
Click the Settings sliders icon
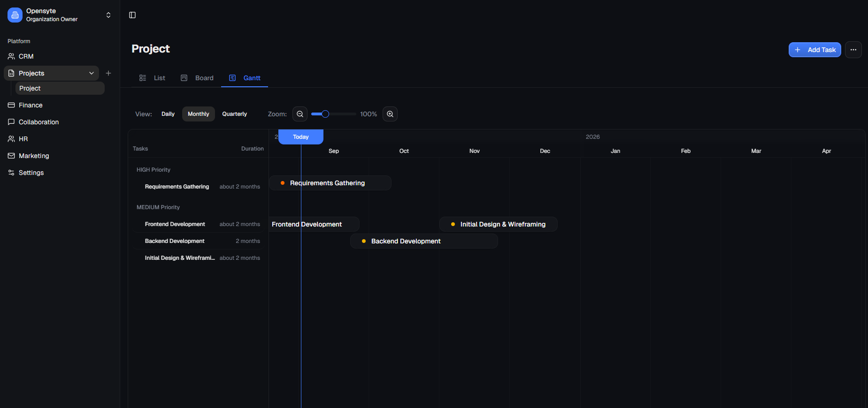[x=11, y=173]
